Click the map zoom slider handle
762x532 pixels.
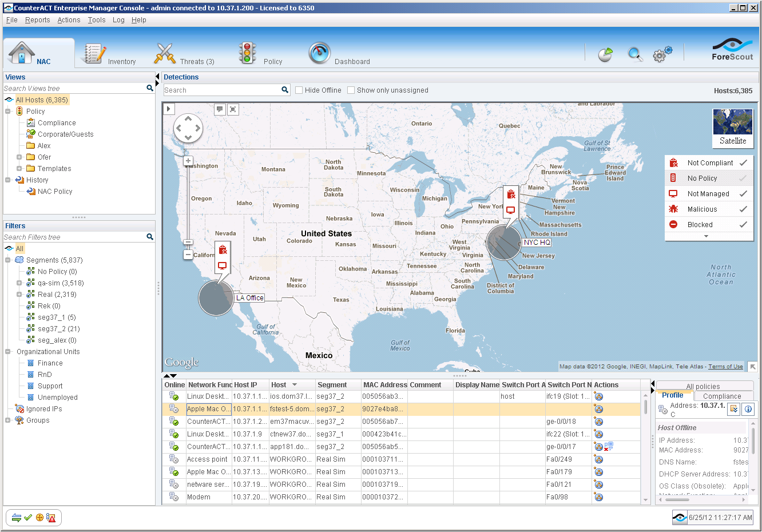(188, 243)
